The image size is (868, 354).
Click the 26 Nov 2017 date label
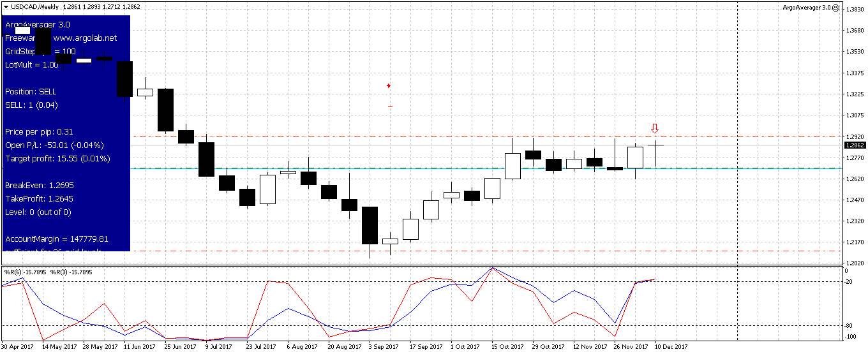(x=631, y=347)
